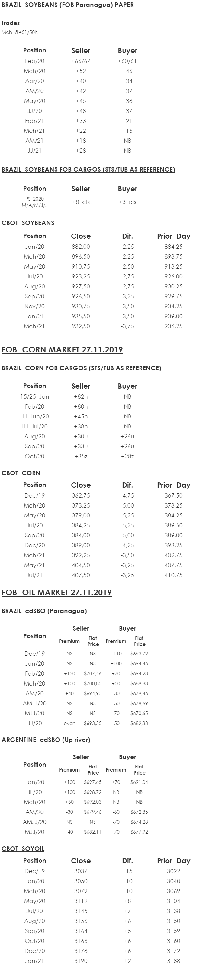Click the +82h corn seller value

[x=81, y=396]
